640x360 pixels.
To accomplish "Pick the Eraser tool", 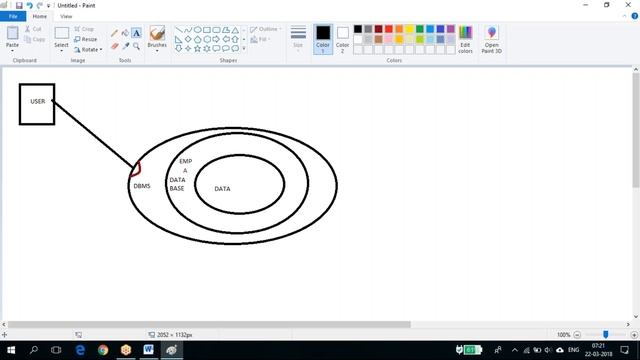I will click(115, 46).
